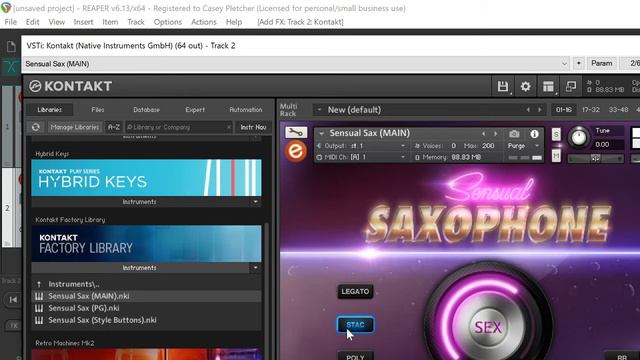Switch to Libraries tab
The height and width of the screenshot is (360, 640).
(x=49, y=110)
